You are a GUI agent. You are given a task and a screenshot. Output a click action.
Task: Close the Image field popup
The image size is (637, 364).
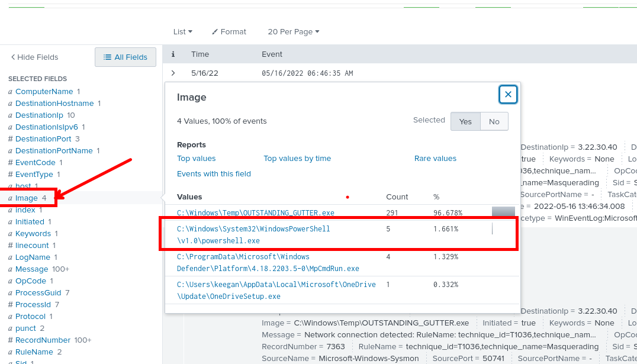coord(508,95)
